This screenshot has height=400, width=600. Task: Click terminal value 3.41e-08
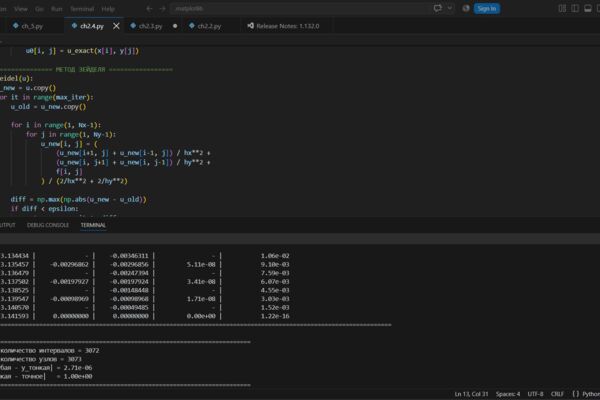pos(201,282)
